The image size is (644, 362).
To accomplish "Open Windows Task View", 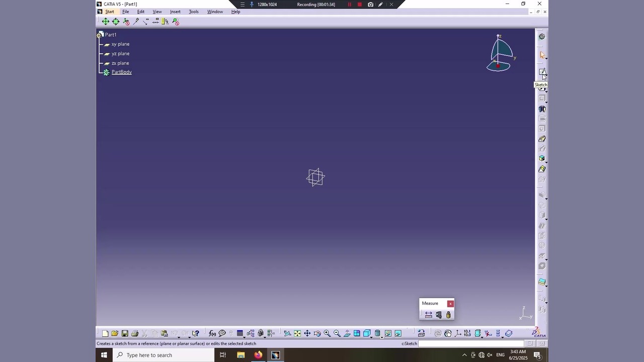I will point(223,355).
